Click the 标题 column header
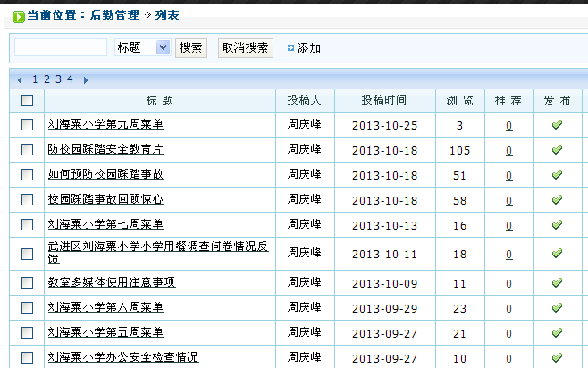This screenshot has width=588, height=368. coord(160,100)
